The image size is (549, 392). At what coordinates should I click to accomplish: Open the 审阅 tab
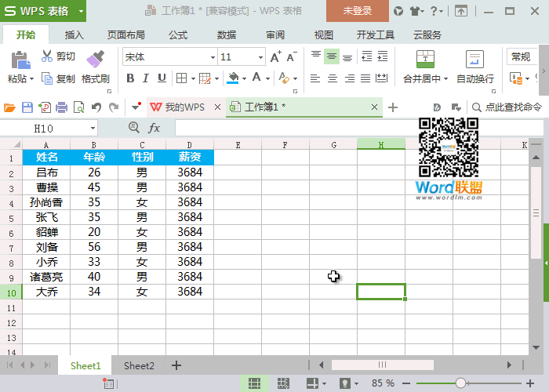tap(275, 35)
